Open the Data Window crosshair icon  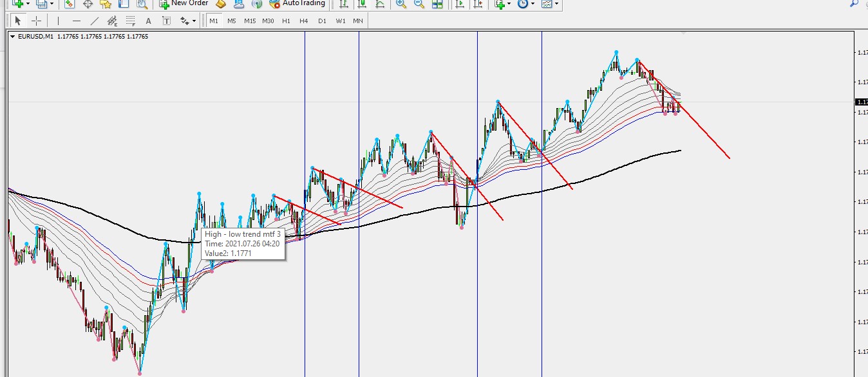(x=88, y=3)
